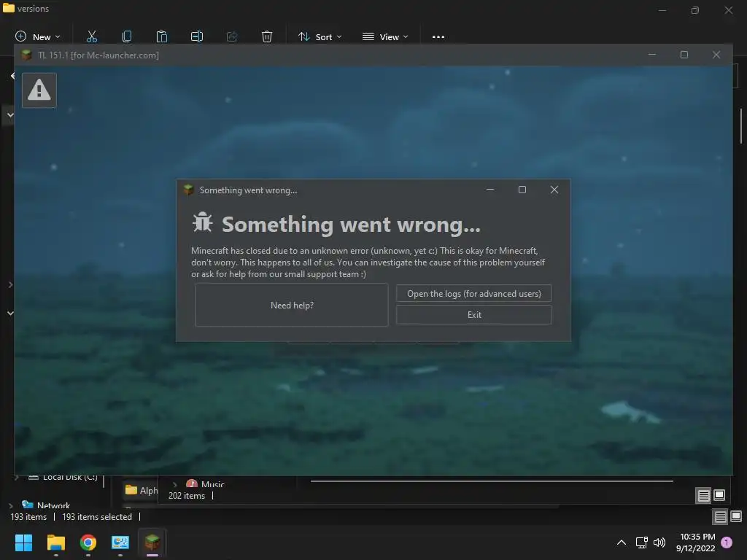Open the clock showing 10:35 PM

point(695,542)
